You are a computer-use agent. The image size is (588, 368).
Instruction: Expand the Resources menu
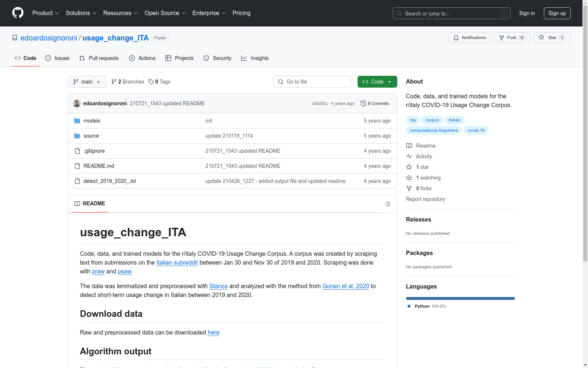coord(120,13)
